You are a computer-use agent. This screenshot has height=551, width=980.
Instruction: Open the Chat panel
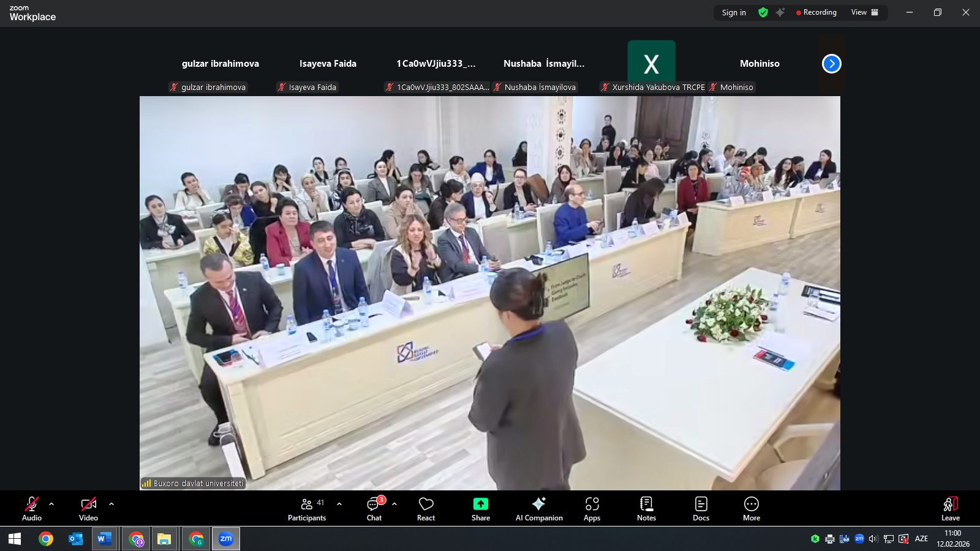click(374, 508)
